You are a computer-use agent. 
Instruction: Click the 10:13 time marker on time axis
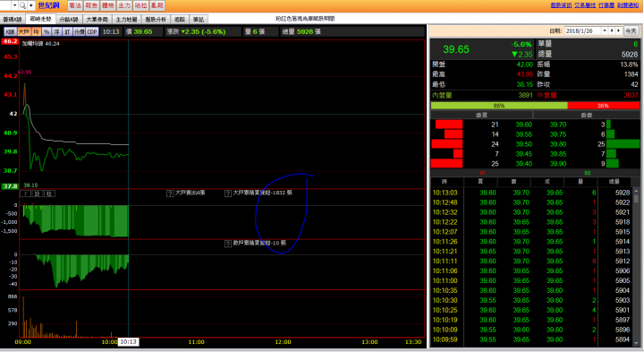(x=129, y=342)
